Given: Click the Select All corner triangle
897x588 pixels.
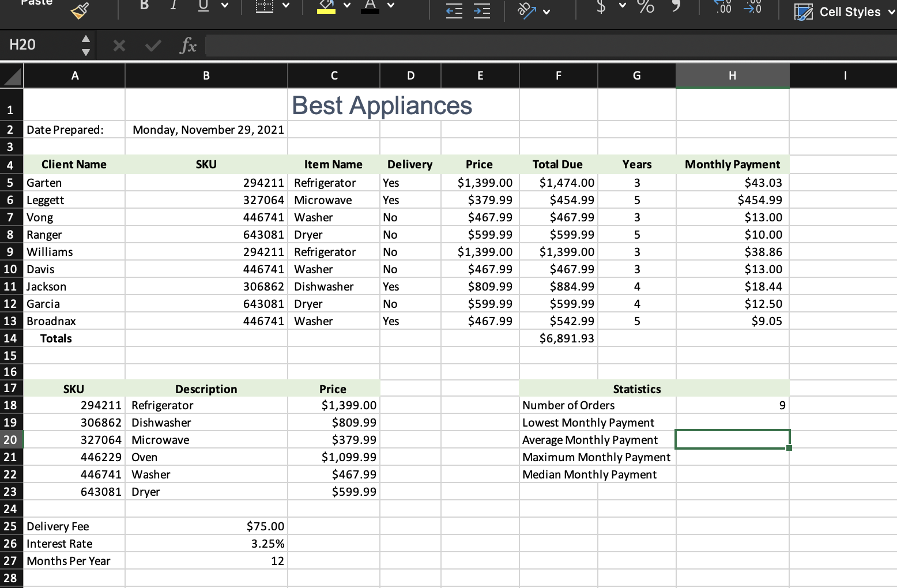Looking at the screenshot, I should tap(12, 76).
